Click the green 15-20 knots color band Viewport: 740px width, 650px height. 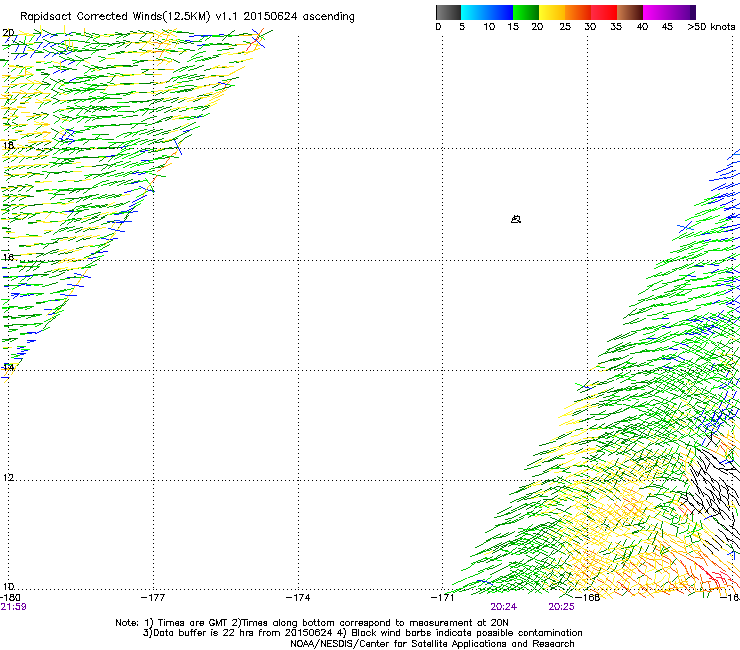pos(526,12)
